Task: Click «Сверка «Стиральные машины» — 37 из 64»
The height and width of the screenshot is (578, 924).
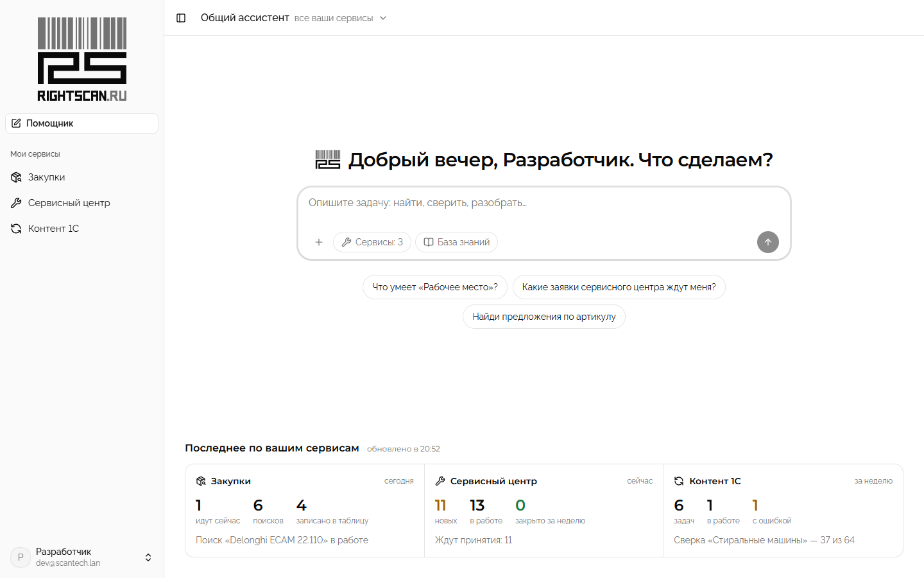Action: point(764,540)
